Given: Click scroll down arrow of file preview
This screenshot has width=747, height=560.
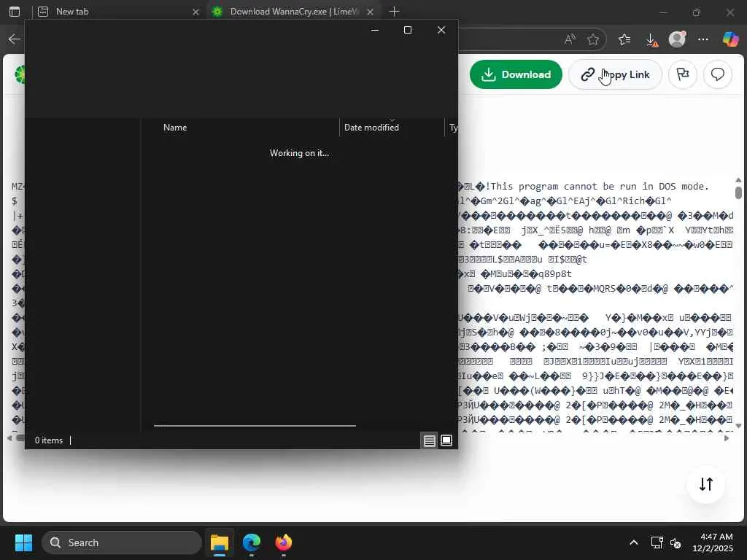Looking at the screenshot, I should [738, 426].
